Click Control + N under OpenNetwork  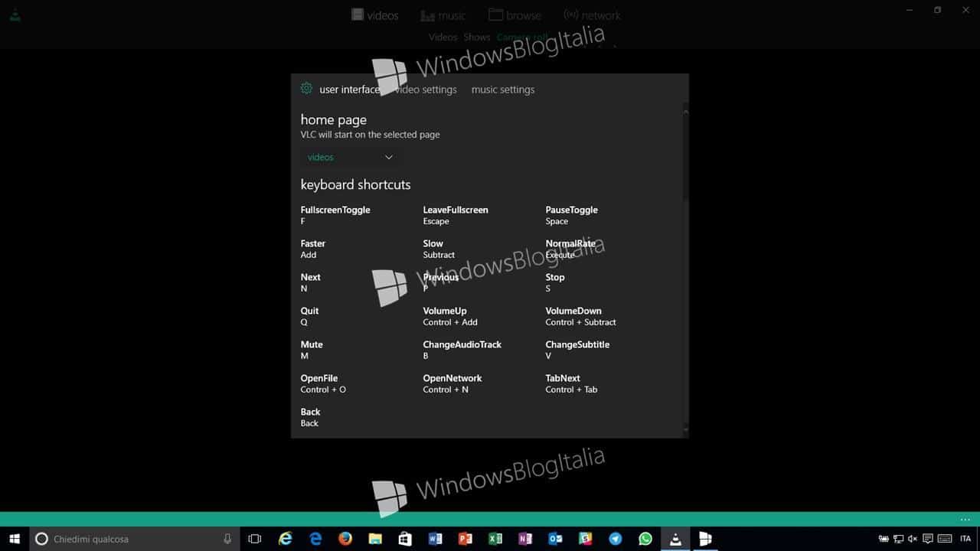[x=446, y=390]
